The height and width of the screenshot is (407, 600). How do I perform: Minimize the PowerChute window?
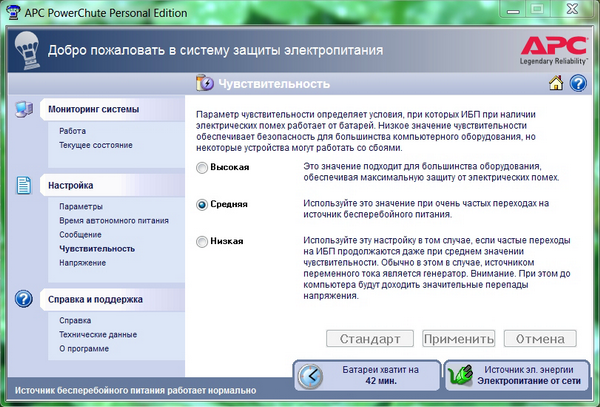(513, 10)
